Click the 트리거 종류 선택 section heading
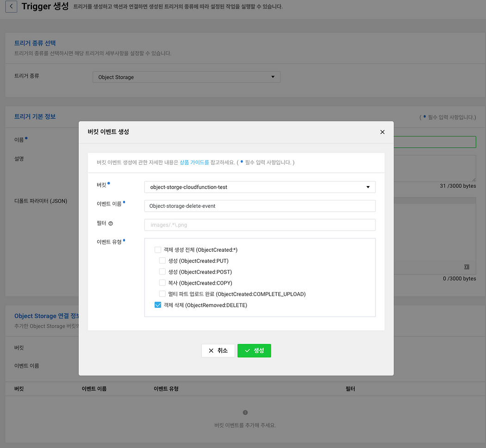 [35, 43]
